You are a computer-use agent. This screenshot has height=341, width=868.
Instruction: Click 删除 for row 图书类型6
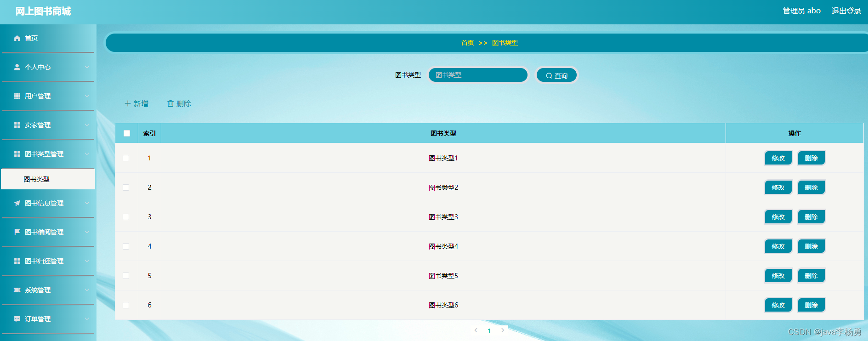coord(811,305)
